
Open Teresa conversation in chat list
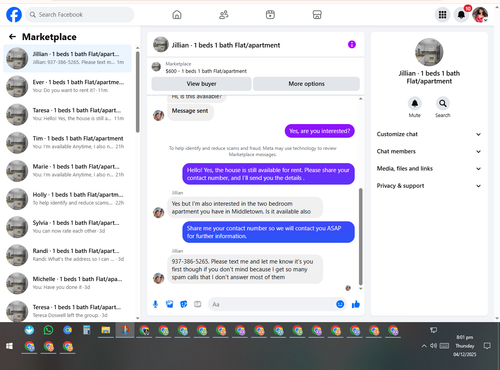67,311
